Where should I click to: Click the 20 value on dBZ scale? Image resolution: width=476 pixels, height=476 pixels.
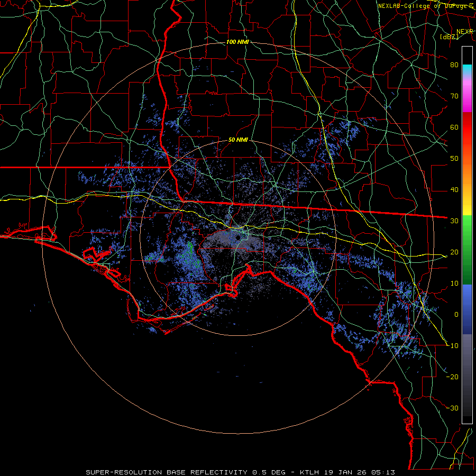click(454, 252)
